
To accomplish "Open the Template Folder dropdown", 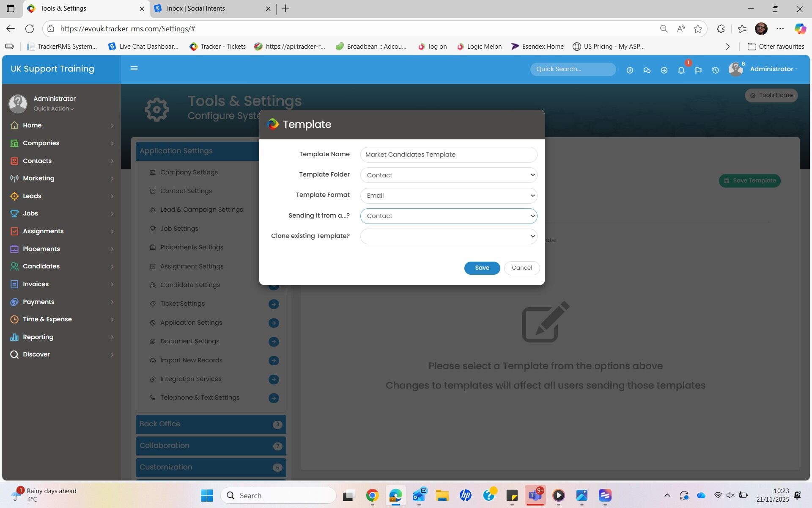I will pos(448,175).
